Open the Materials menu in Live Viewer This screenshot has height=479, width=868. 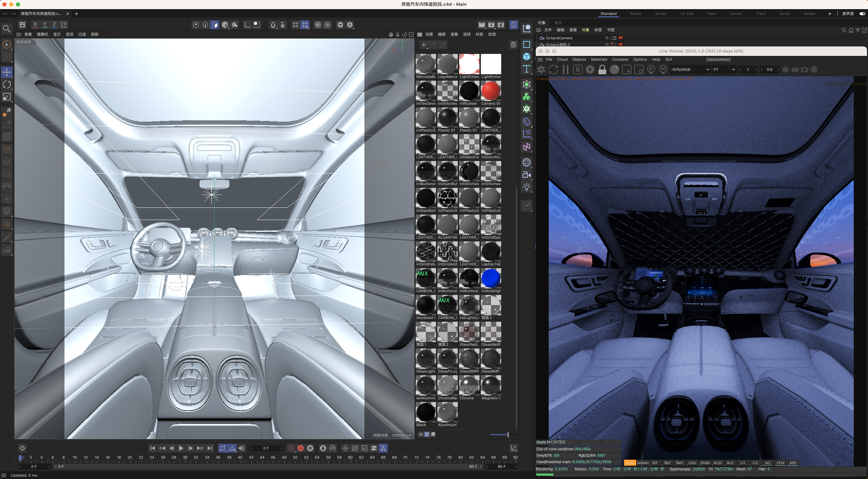(x=599, y=59)
